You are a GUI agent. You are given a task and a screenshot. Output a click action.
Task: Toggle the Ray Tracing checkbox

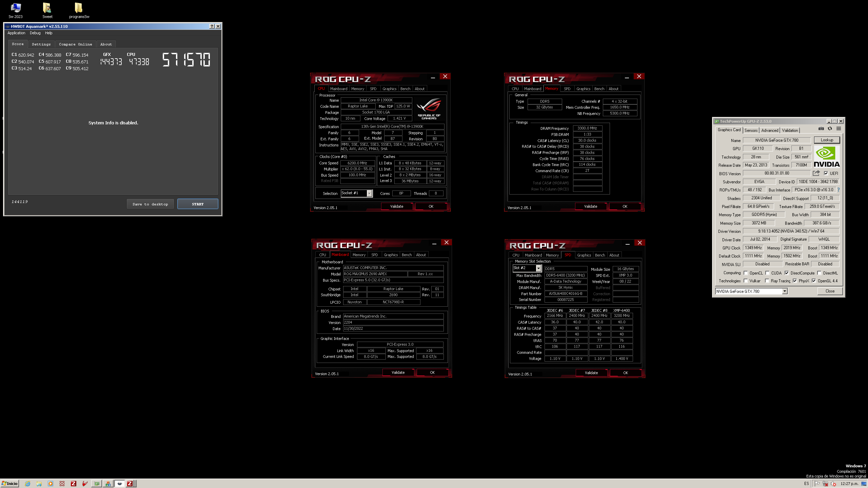point(767,281)
